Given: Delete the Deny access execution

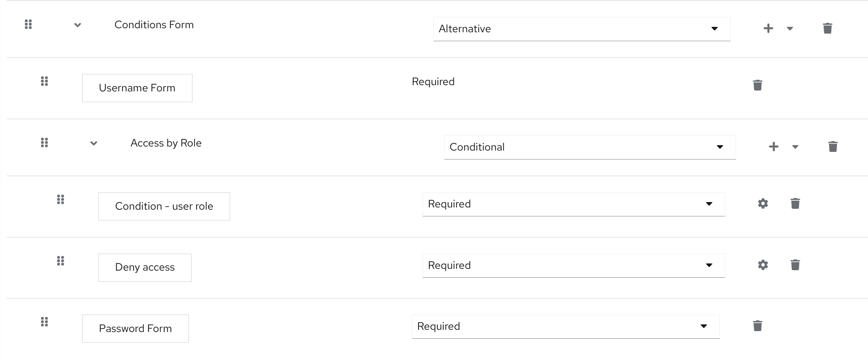Looking at the screenshot, I should 795,265.
